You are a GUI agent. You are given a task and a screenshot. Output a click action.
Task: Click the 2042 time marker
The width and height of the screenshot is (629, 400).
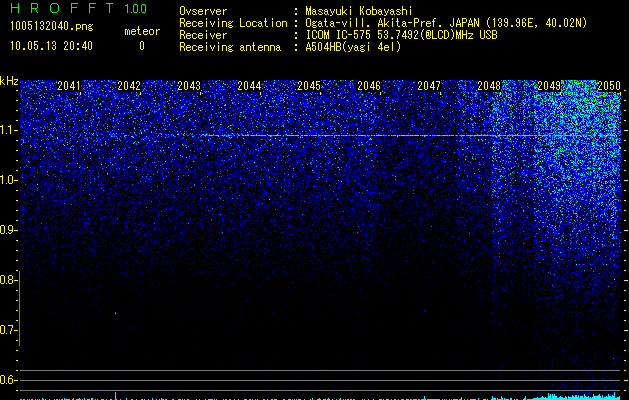tap(129, 86)
